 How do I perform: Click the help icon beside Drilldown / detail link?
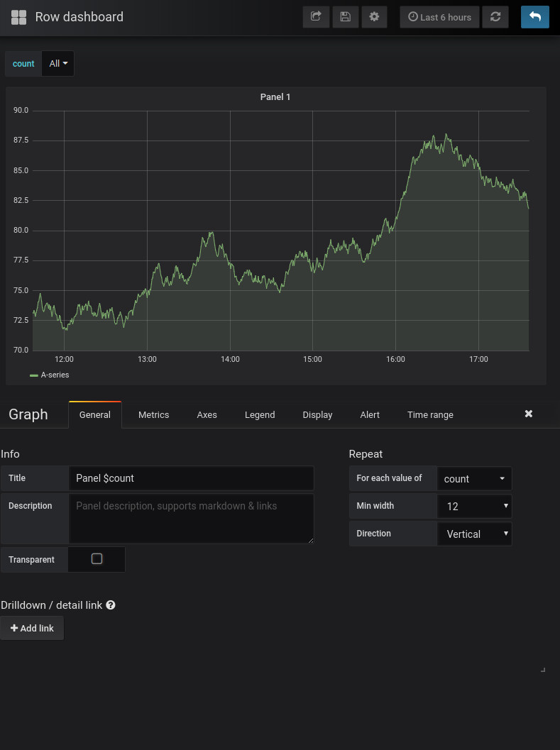click(111, 605)
